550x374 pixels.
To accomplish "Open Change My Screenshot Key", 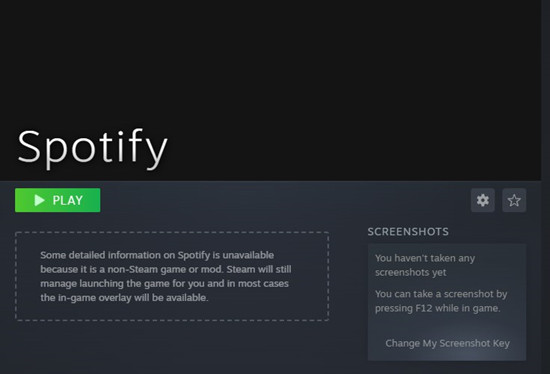I will coord(448,343).
